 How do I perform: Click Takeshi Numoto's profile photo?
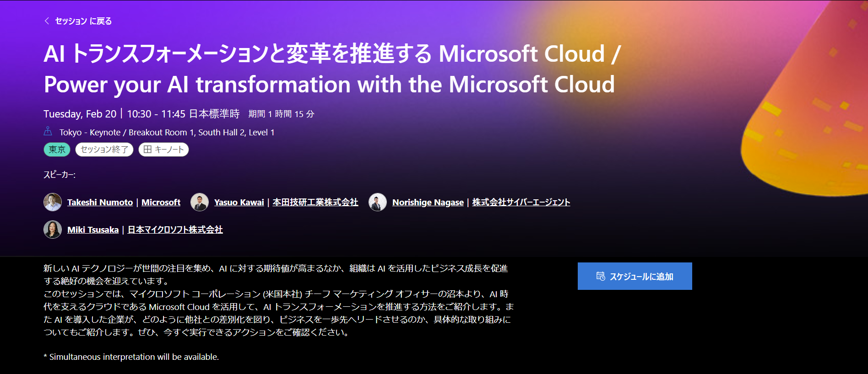pos(52,202)
